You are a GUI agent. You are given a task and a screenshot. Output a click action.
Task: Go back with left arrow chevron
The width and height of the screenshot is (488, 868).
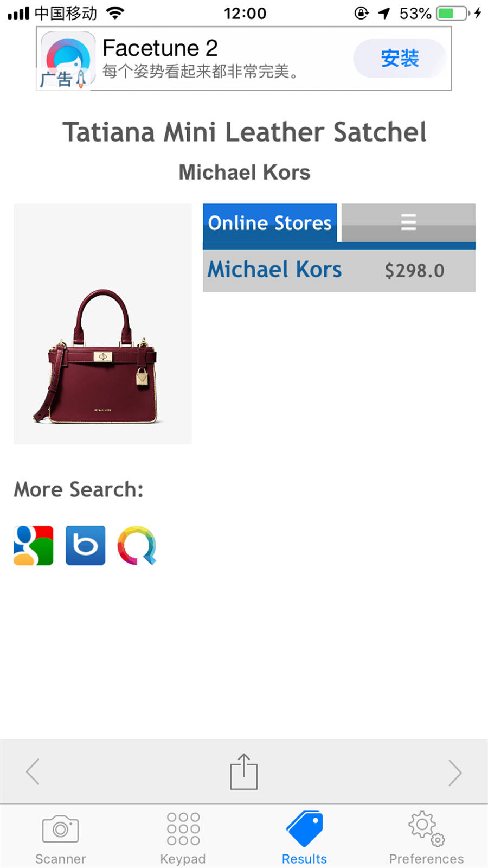point(33,771)
